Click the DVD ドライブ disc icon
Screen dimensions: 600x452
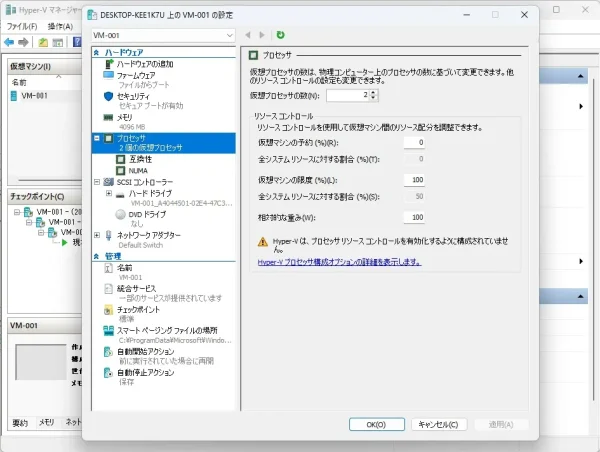pos(121,214)
